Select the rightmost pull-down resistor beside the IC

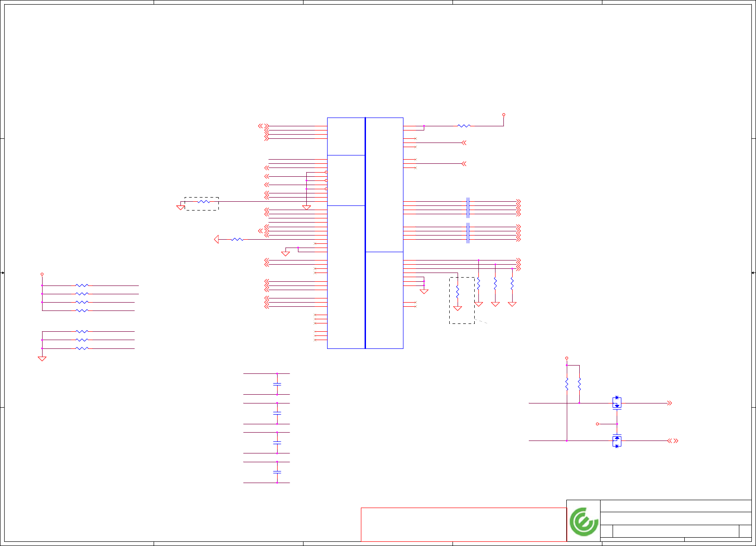pos(512,283)
